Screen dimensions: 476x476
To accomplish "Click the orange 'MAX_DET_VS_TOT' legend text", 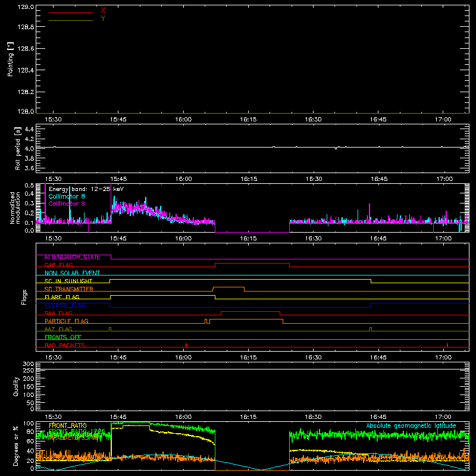I will (74, 437).
